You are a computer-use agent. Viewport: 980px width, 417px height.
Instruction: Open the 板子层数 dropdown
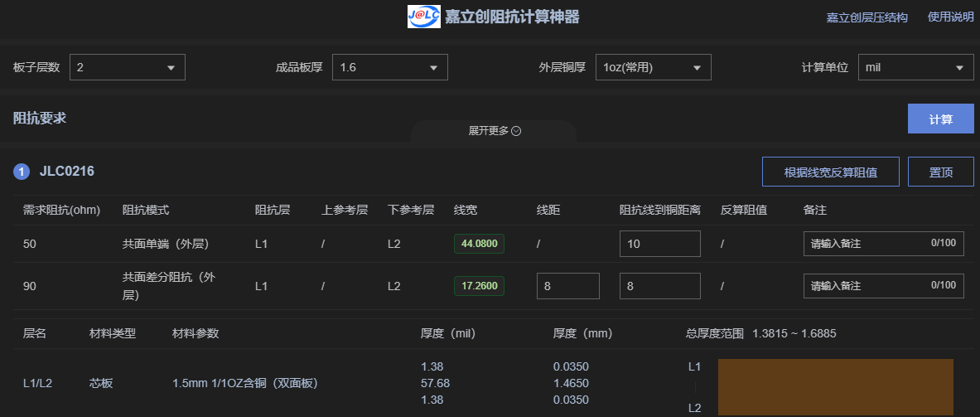[x=128, y=68]
